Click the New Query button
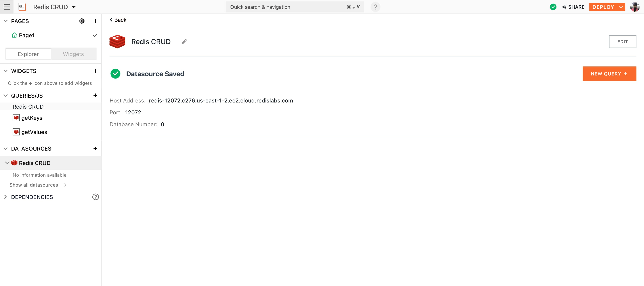This screenshot has height=286, width=644. pos(609,74)
